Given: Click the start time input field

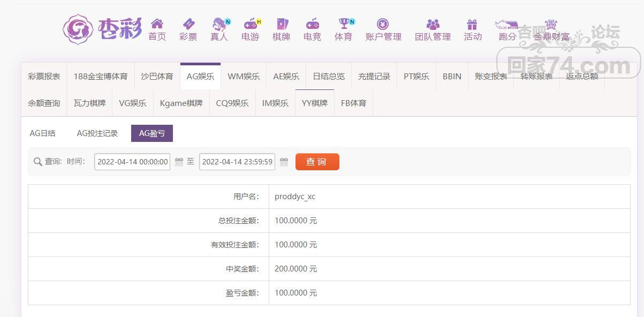Looking at the screenshot, I should coord(132,162).
